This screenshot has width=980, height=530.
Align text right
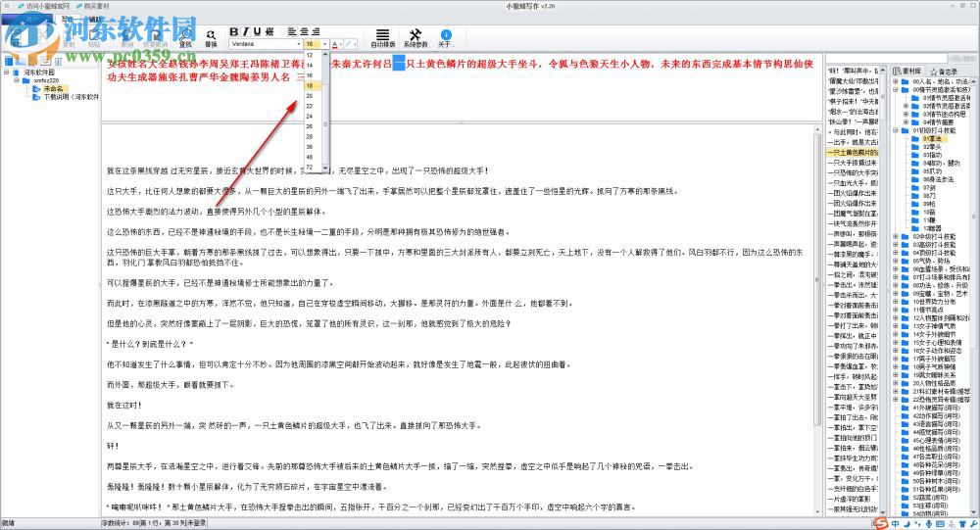point(316,31)
